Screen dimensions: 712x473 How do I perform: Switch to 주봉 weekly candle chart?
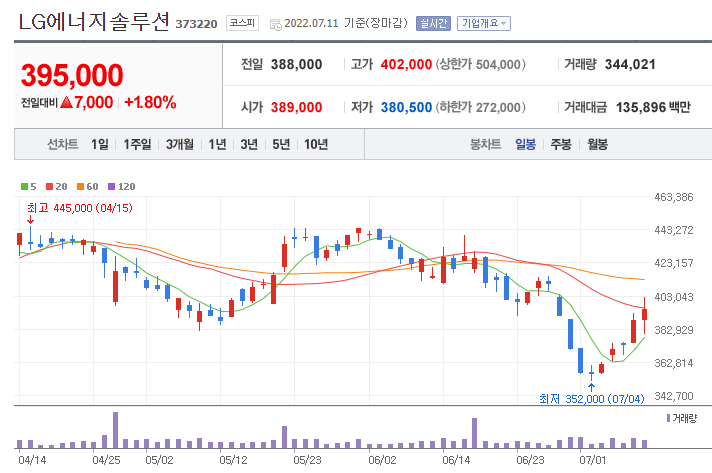561,144
